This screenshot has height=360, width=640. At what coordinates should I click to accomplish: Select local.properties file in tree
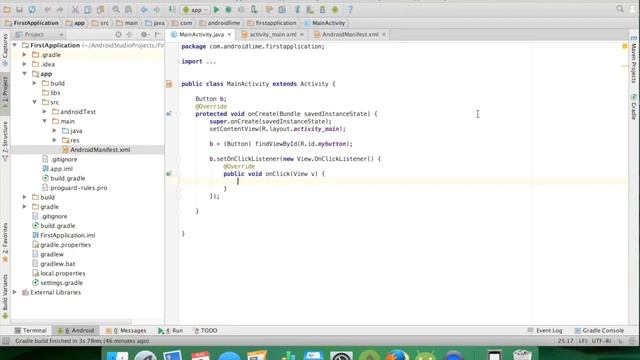pos(59,273)
